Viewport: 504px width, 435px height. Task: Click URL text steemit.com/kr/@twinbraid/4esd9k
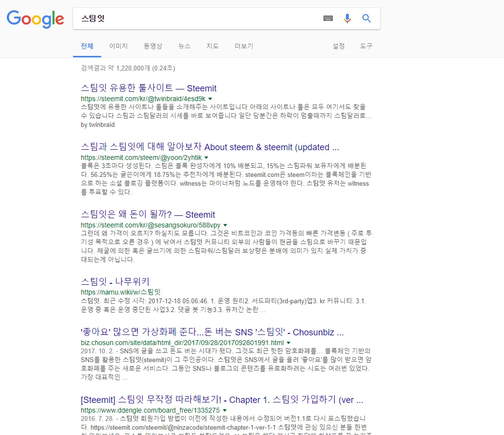(143, 99)
